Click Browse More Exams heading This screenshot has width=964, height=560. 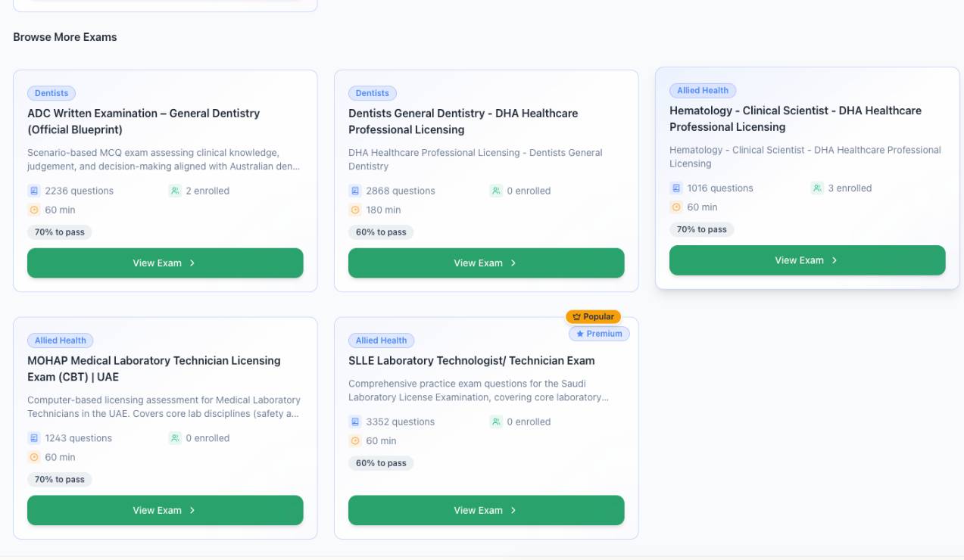coord(65,37)
